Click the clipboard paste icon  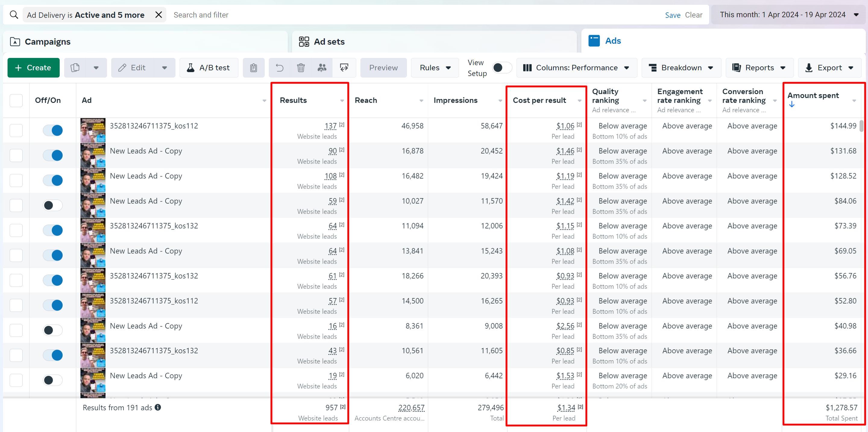(x=254, y=68)
